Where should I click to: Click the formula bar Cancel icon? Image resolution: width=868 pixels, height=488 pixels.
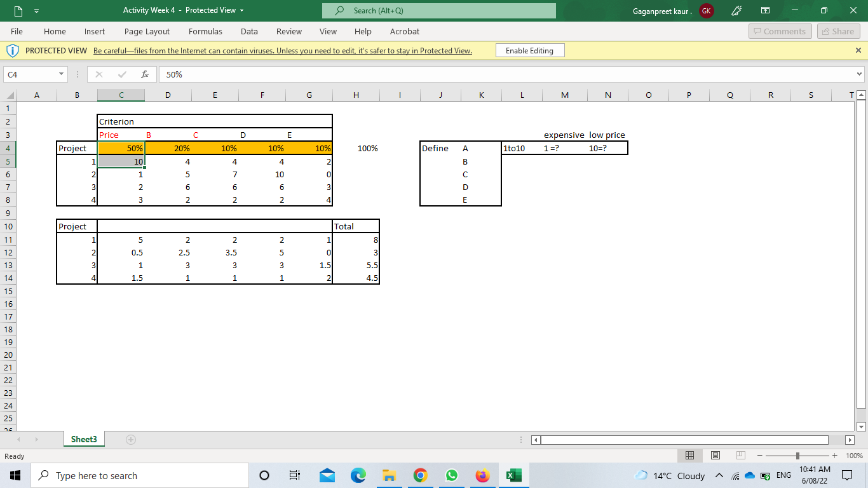tap(99, 74)
